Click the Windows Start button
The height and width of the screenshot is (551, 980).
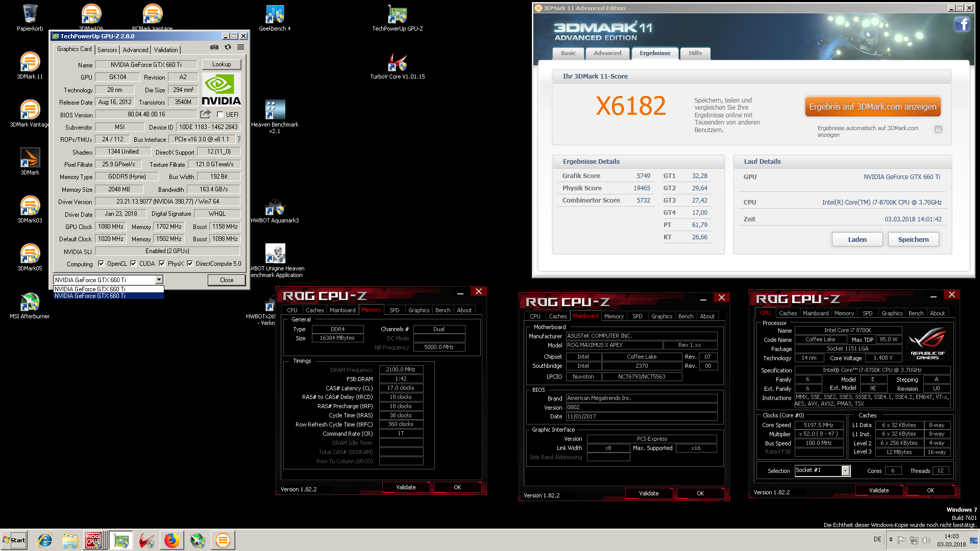point(14,540)
